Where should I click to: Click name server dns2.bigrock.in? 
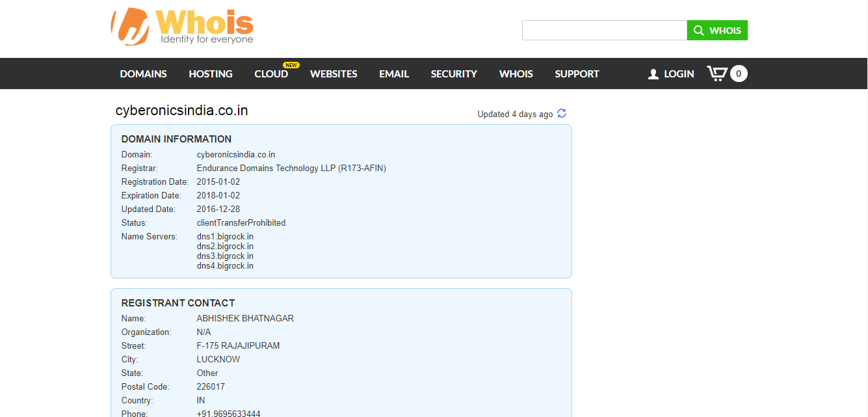pos(225,246)
